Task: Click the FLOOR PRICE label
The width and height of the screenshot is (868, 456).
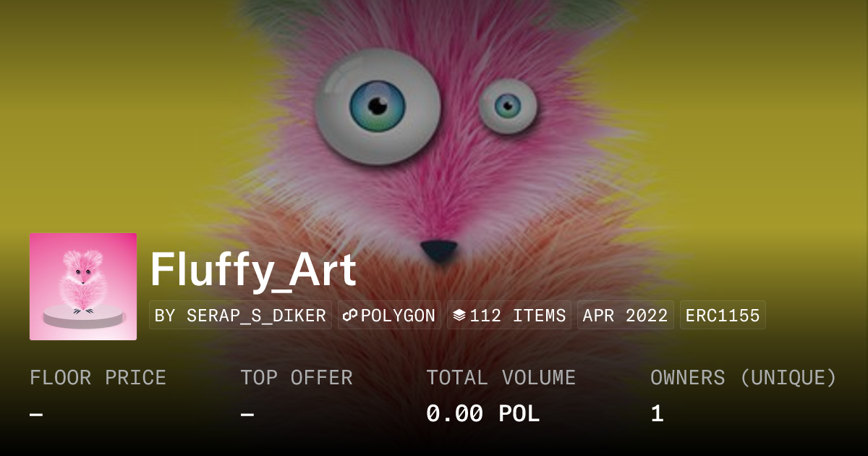Action: click(x=98, y=378)
